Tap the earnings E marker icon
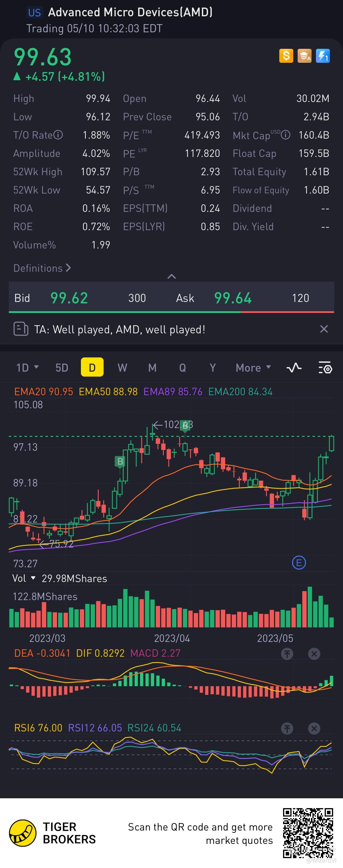The image size is (343, 868). pyautogui.click(x=299, y=562)
